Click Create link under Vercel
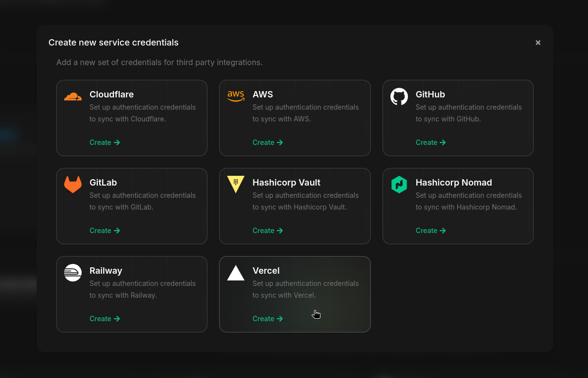 pyautogui.click(x=268, y=319)
